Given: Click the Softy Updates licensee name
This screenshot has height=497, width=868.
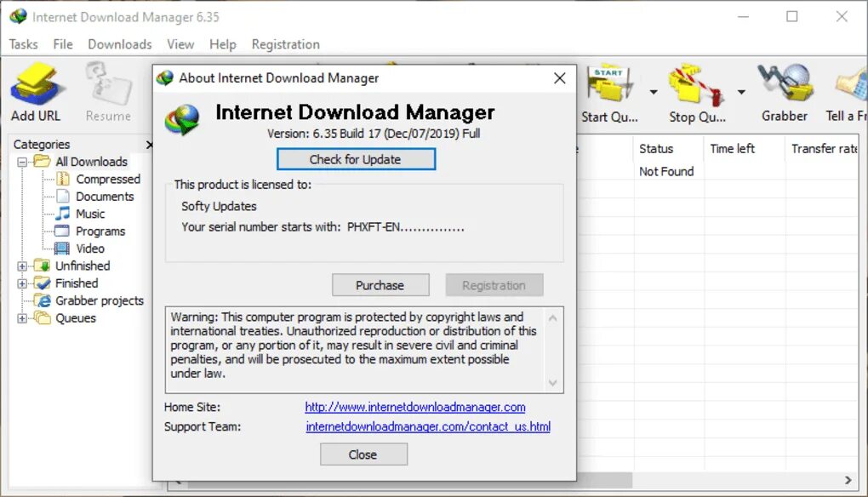Looking at the screenshot, I should click(220, 207).
